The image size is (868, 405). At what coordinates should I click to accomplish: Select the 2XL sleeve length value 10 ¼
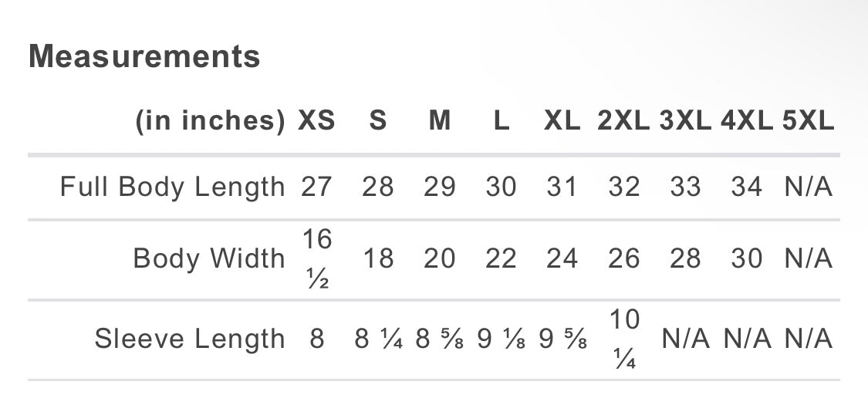[x=623, y=339]
